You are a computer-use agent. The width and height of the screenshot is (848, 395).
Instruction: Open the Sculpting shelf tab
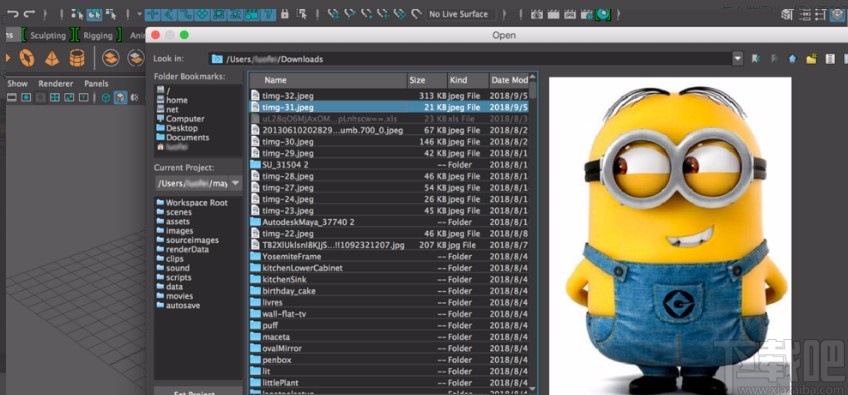(x=48, y=35)
